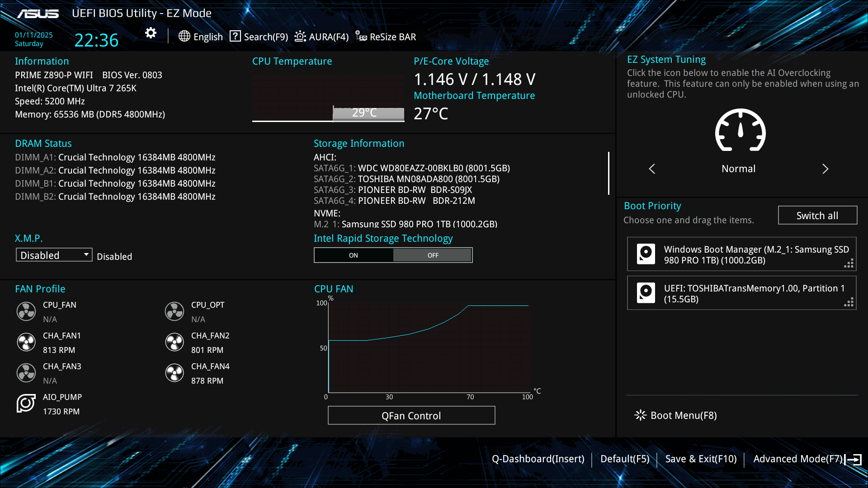Click the 813 RPM CHA_FAN1 value
Screen dimensions: 868x488
pyautogui.click(x=59, y=350)
